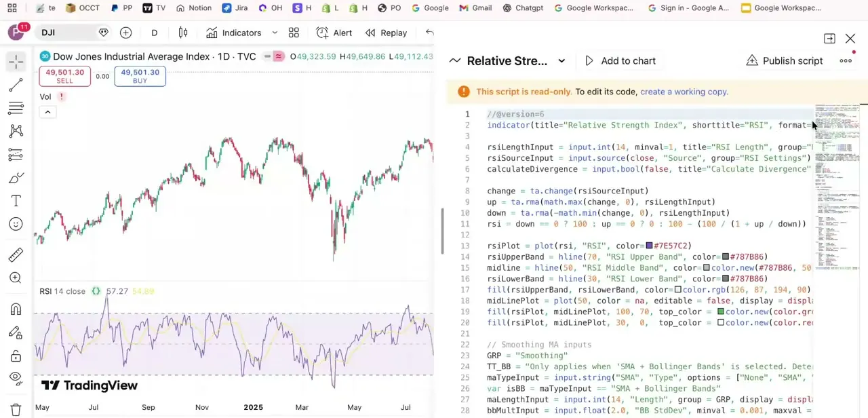Open the Indicators dialog
This screenshot has height=418, width=868.
click(x=234, y=33)
